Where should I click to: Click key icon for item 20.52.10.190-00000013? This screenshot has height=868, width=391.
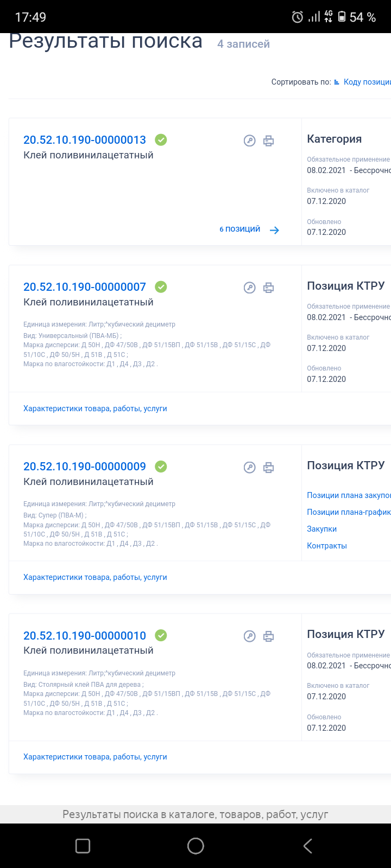click(x=249, y=141)
